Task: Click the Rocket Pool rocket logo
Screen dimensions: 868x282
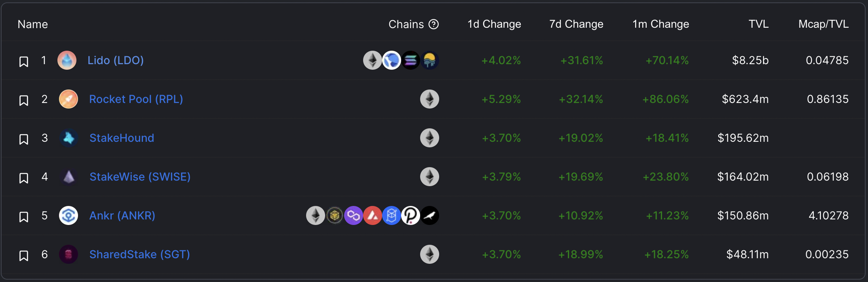Action: tap(69, 99)
